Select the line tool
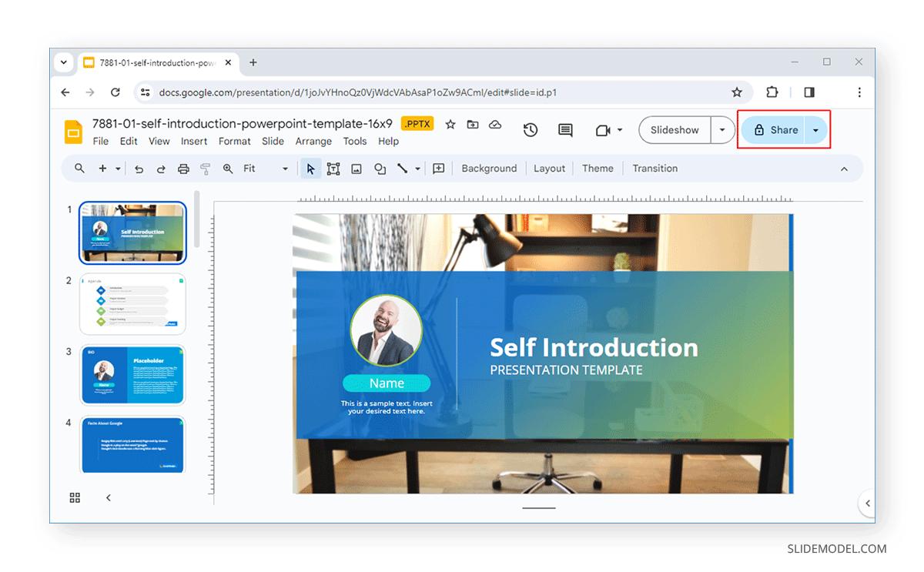The width and height of the screenshot is (924, 572). click(x=402, y=169)
